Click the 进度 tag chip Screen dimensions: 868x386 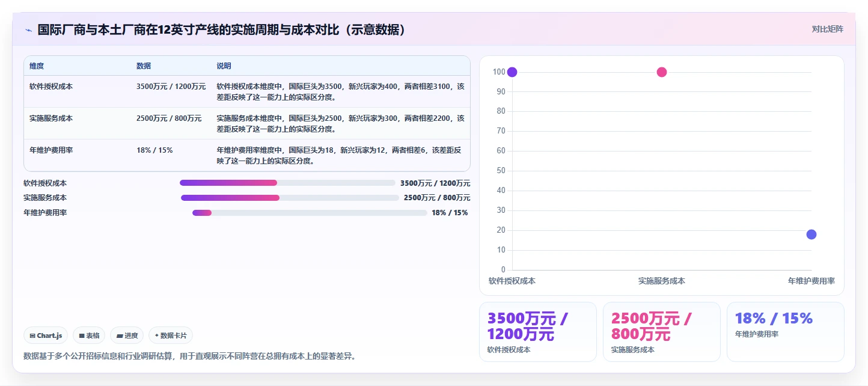[x=127, y=335]
